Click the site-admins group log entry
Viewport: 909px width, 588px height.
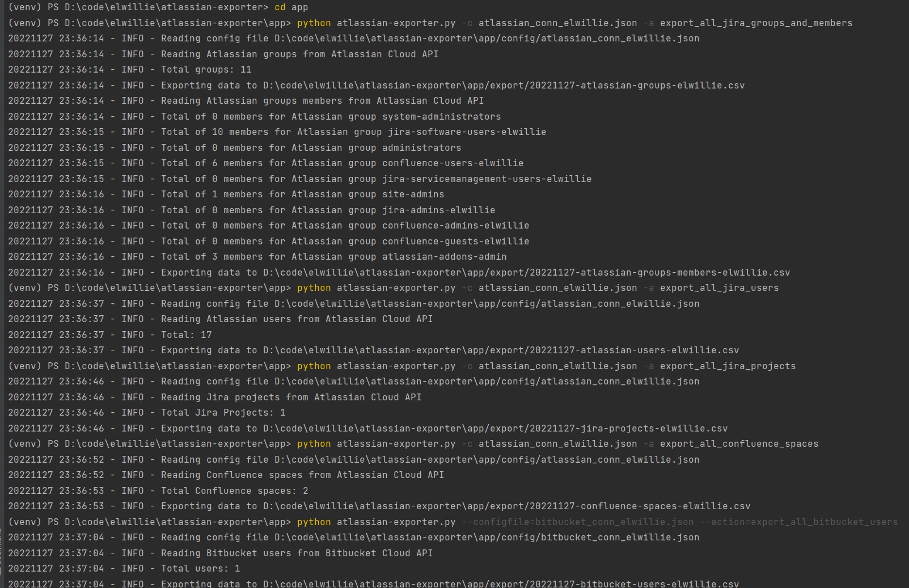coord(413,194)
